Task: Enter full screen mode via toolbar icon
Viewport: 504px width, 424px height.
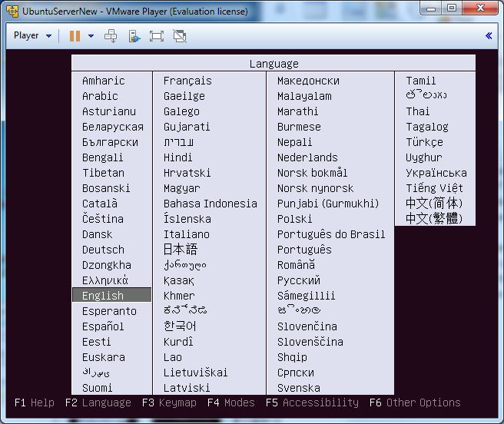Action: tap(157, 36)
